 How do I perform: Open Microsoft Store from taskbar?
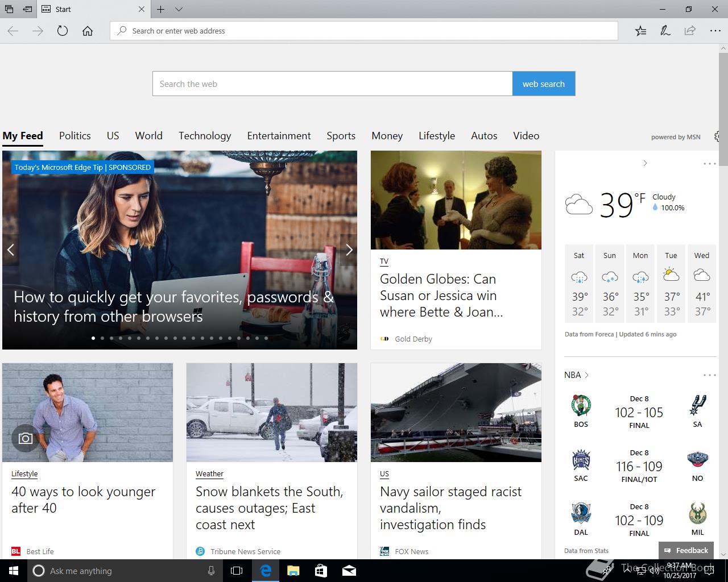tap(321, 571)
